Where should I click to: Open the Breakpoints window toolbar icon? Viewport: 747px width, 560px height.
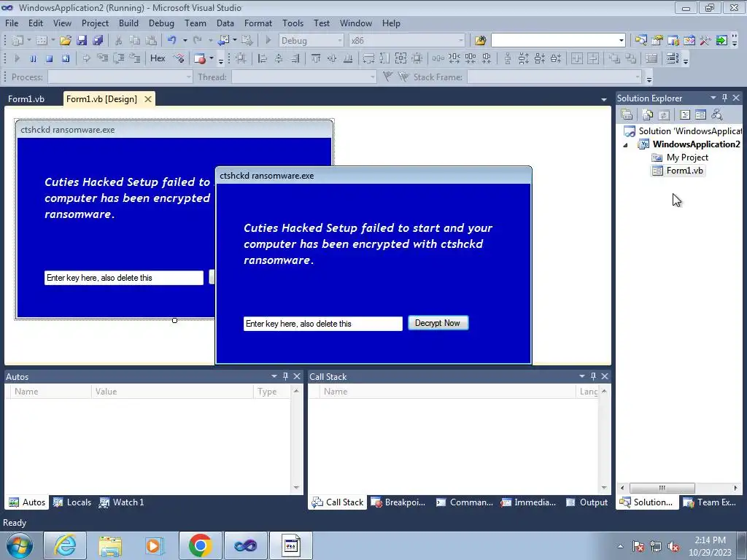pyautogui.click(x=200, y=58)
